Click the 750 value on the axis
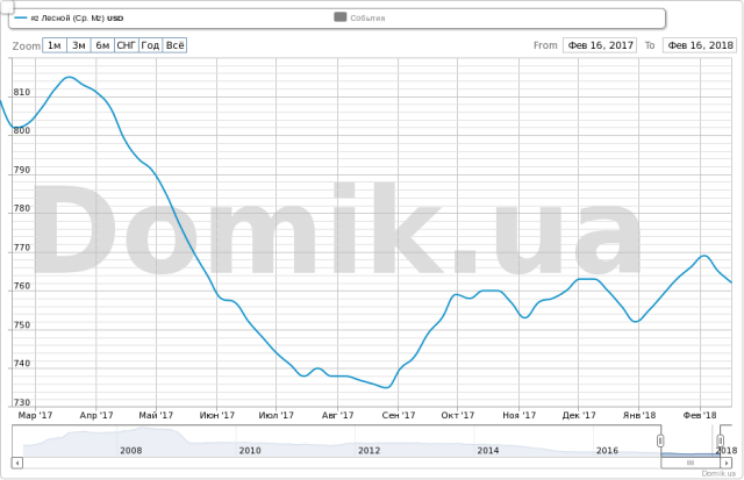 (x=22, y=325)
